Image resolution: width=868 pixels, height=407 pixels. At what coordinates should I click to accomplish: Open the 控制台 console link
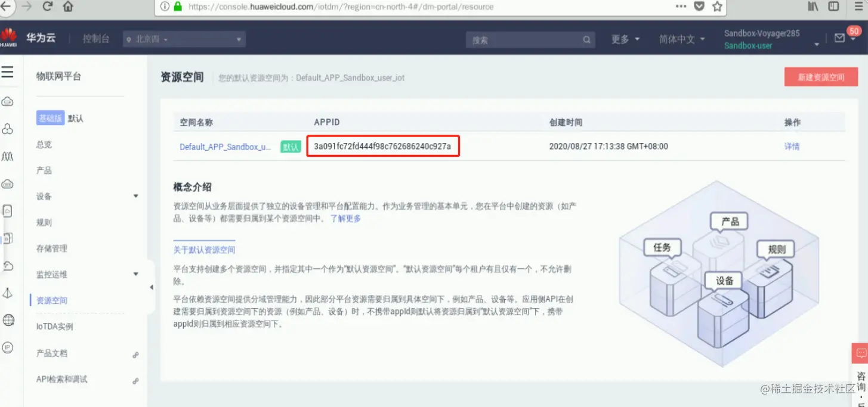point(96,39)
